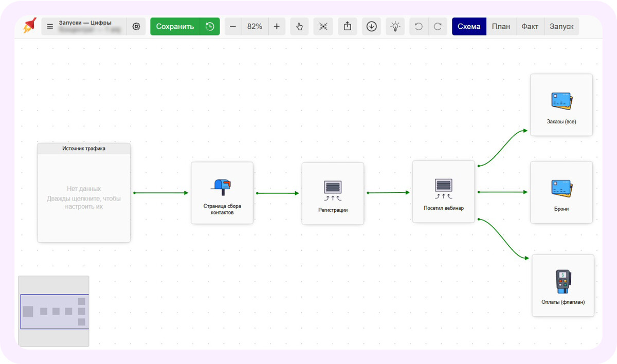
Task: Click the minimap overview panel
Action: pyautogui.click(x=53, y=311)
